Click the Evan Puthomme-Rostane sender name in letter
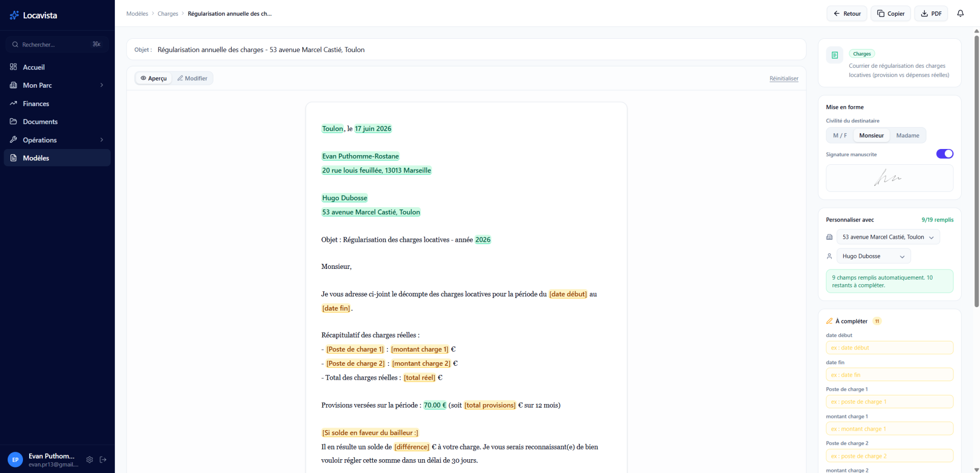This screenshot has height=473, width=980. point(360,157)
